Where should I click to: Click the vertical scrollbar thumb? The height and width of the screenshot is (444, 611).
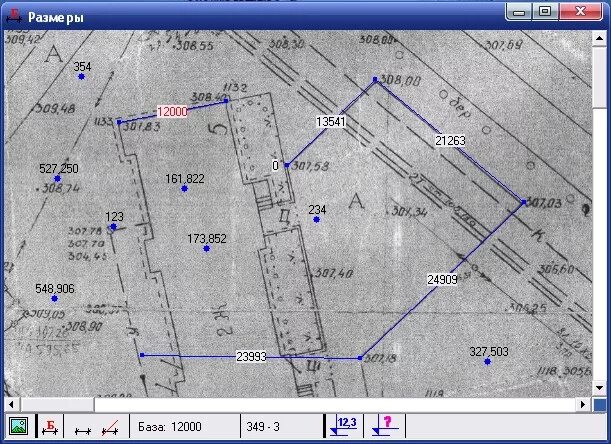coord(599,76)
